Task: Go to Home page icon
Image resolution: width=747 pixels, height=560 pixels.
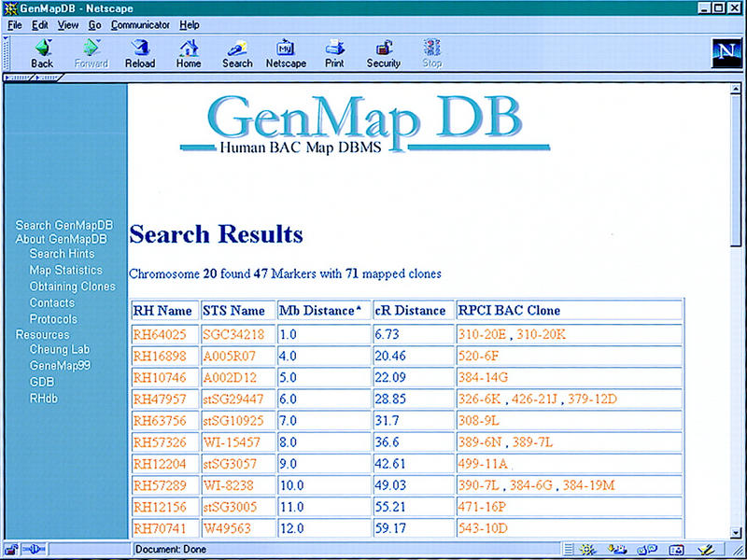Action: pyautogui.click(x=189, y=53)
